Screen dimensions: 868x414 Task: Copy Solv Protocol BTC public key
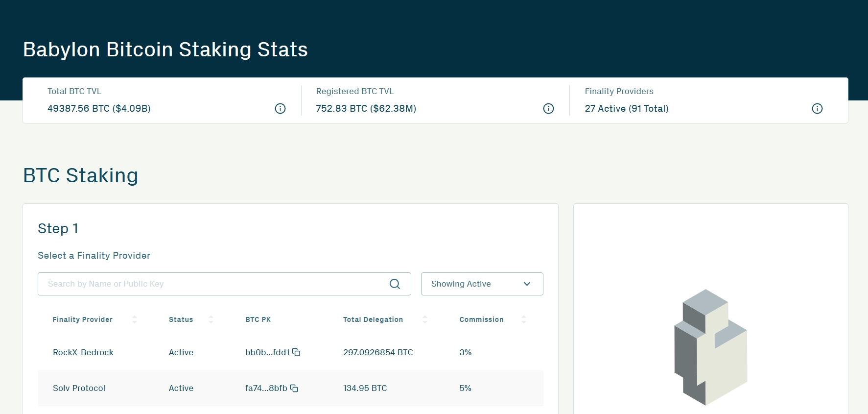294,388
